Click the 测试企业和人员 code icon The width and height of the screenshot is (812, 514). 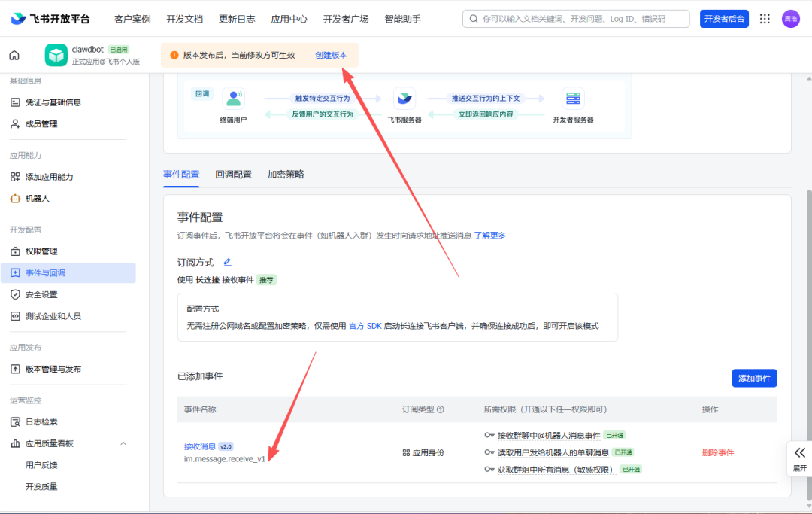(x=15, y=316)
